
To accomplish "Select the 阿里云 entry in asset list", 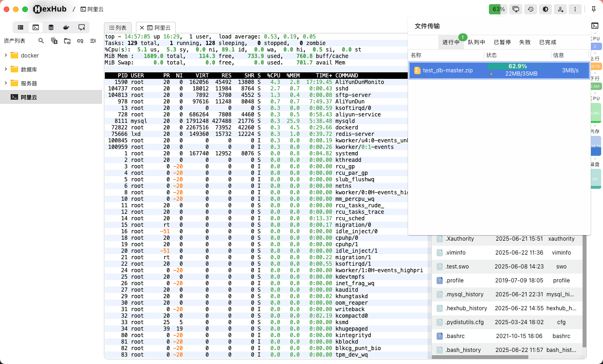I will coord(29,97).
